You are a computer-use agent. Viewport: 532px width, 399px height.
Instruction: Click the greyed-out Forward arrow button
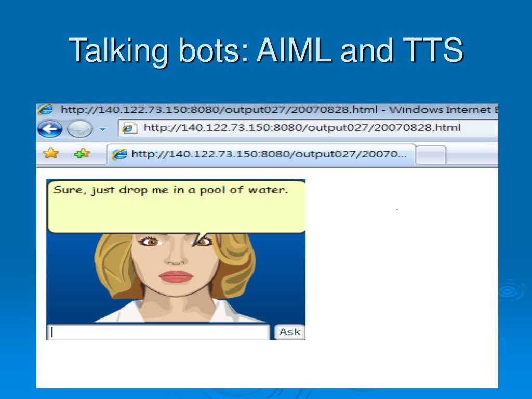tap(79, 129)
